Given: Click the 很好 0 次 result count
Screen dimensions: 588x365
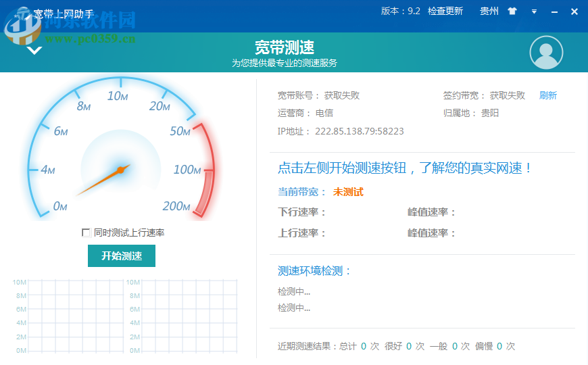Looking at the screenshot, I should click(x=404, y=346).
